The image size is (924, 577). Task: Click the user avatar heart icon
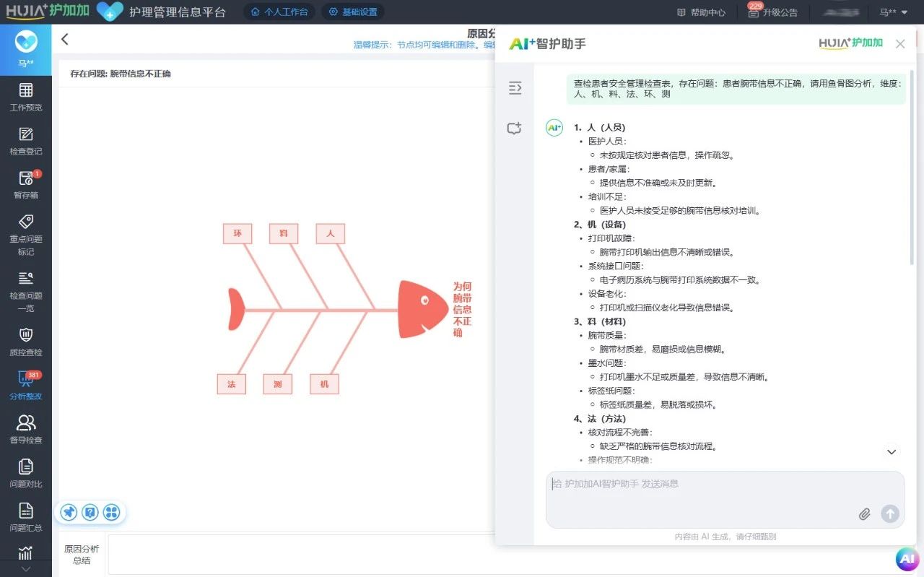[x=26, y=43]
